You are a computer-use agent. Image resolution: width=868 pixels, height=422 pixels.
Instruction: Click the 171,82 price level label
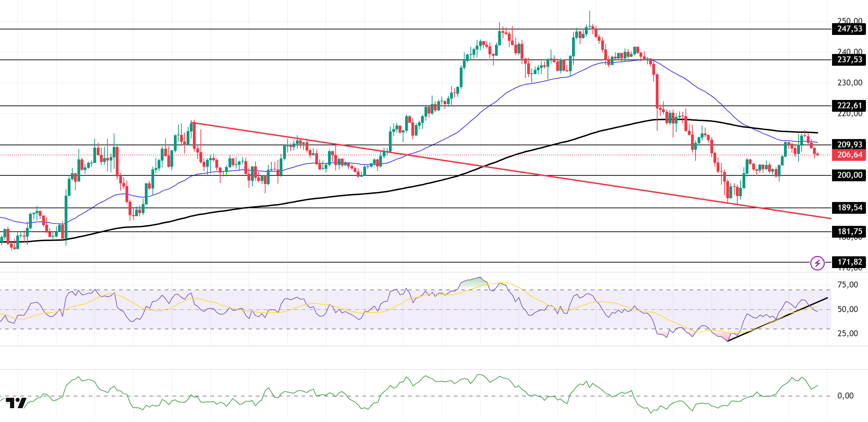(849, 262)
